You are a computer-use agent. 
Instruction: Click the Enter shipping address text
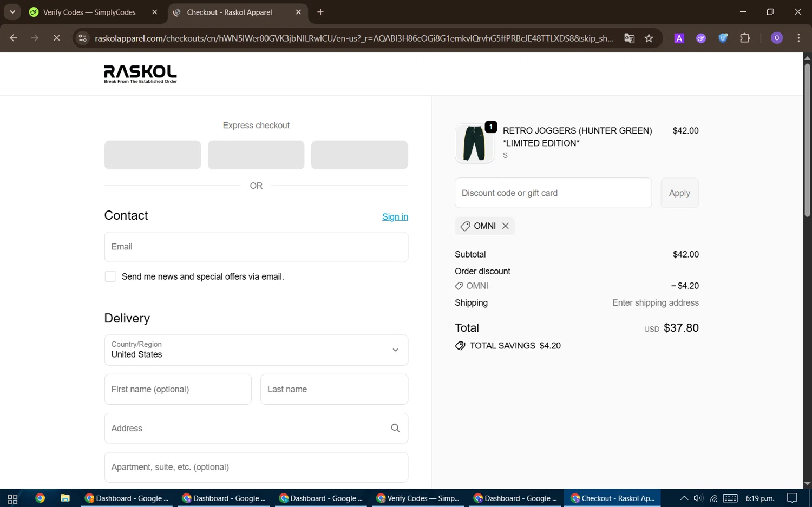(656, 303)
